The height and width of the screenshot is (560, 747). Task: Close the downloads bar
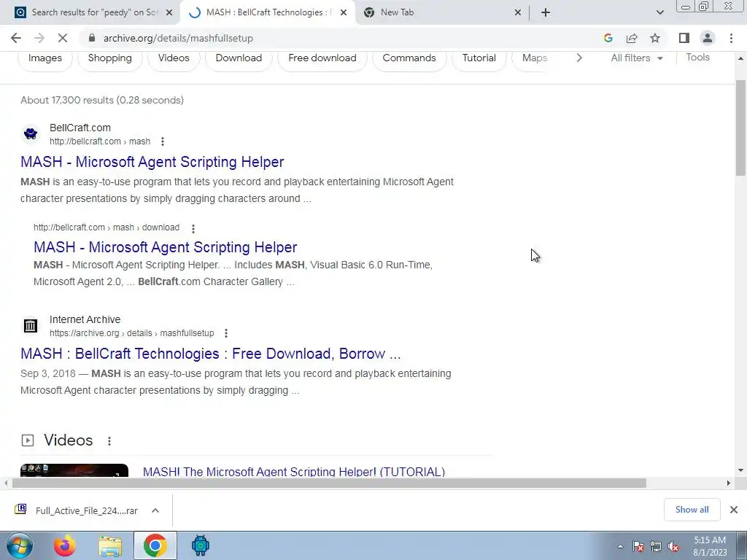734,510
